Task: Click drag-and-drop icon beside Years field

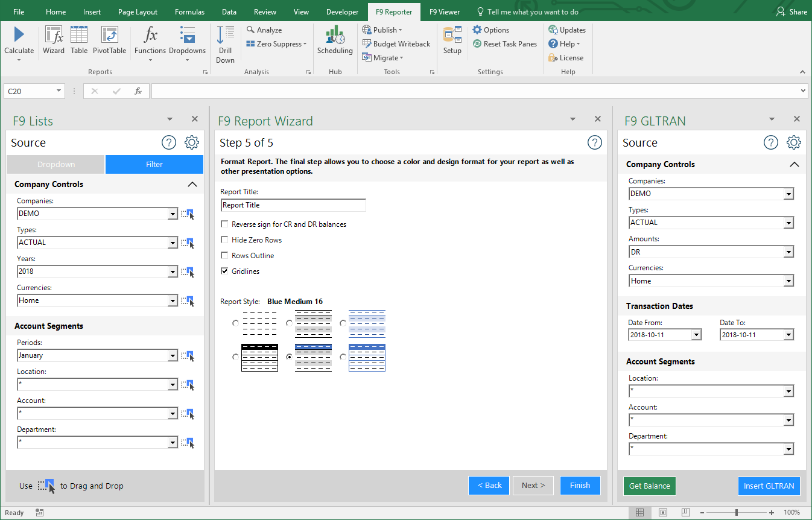Action: [x=188, y=271]
